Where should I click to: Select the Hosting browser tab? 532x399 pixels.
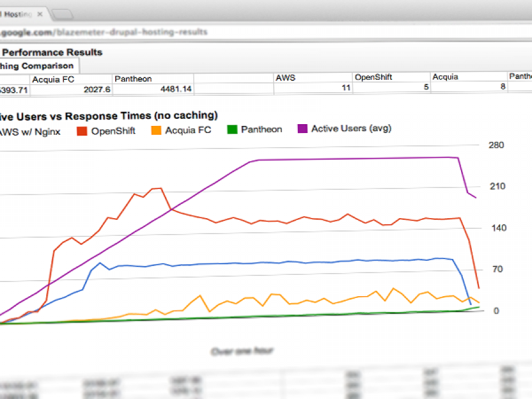[x=19, y=14]
